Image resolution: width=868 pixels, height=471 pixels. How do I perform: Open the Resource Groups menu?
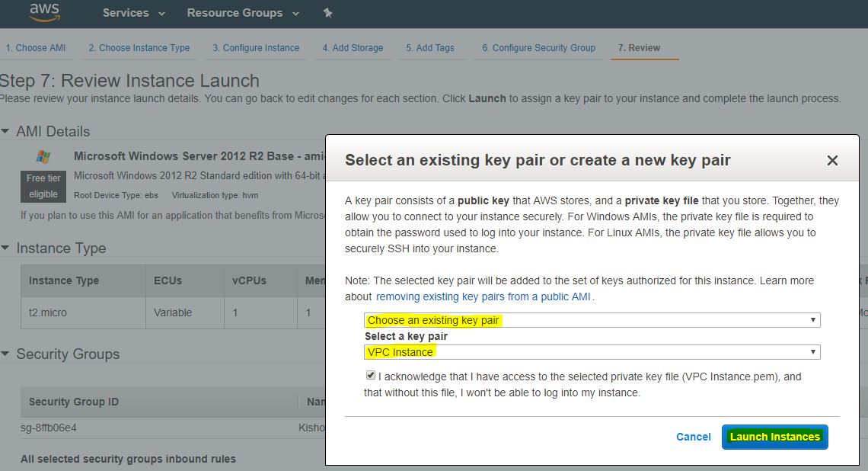click(x=242, y=13)
